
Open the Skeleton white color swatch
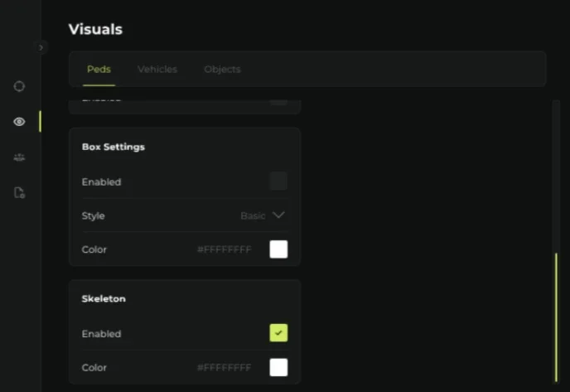click(x=278, y=367)
